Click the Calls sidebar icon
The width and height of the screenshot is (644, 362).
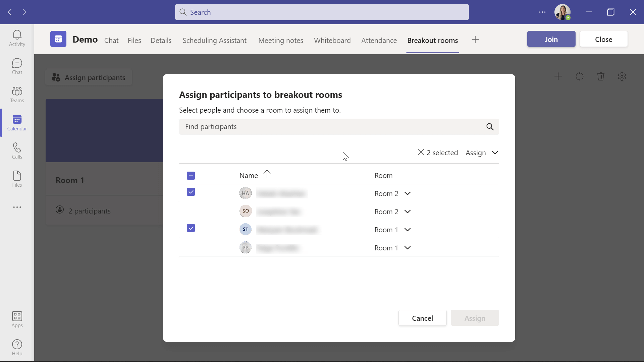click(x=17, y=150)
